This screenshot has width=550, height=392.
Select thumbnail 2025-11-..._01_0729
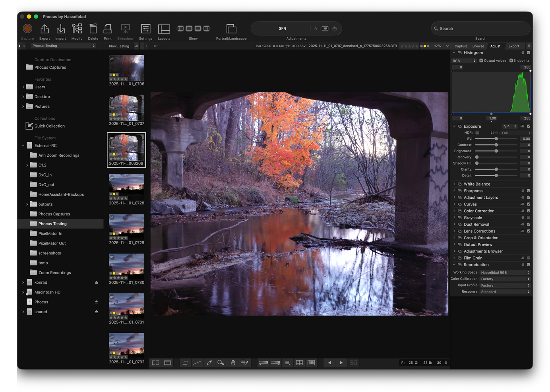(126, 229)
